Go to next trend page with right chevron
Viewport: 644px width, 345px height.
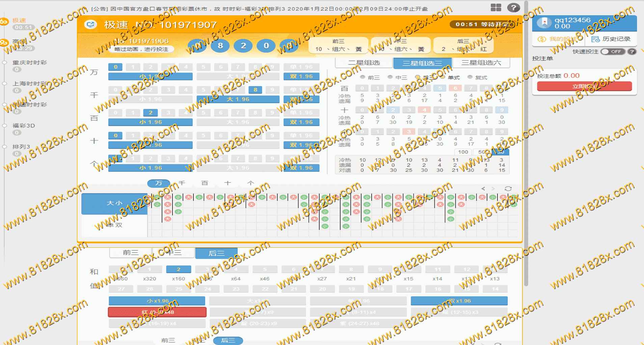coord(493,188)
